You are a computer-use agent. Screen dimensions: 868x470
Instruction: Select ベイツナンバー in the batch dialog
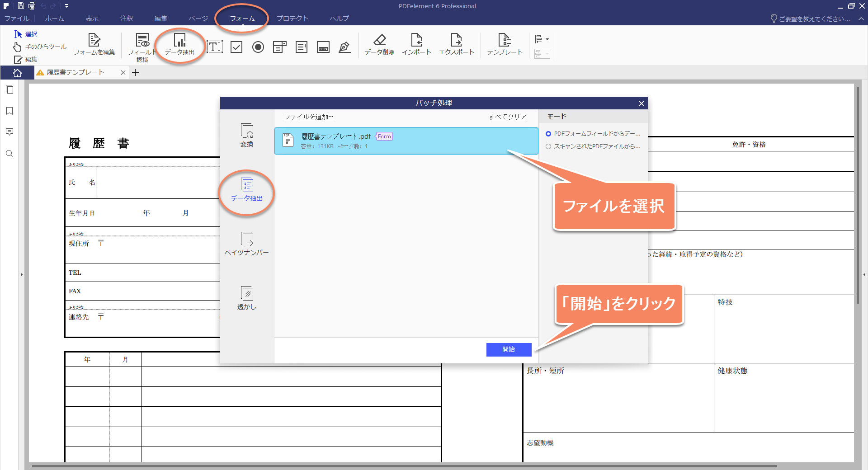[x=247, y=244]
